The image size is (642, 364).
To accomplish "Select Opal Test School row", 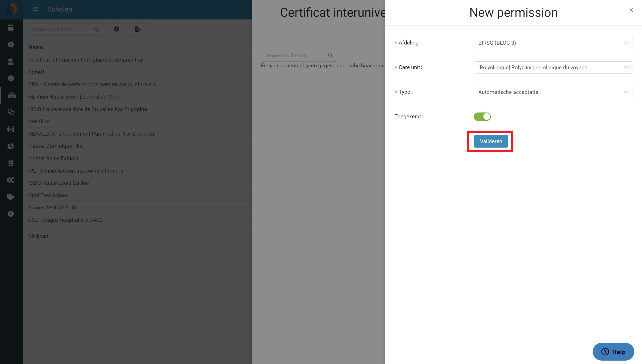I will coord(139,195).
